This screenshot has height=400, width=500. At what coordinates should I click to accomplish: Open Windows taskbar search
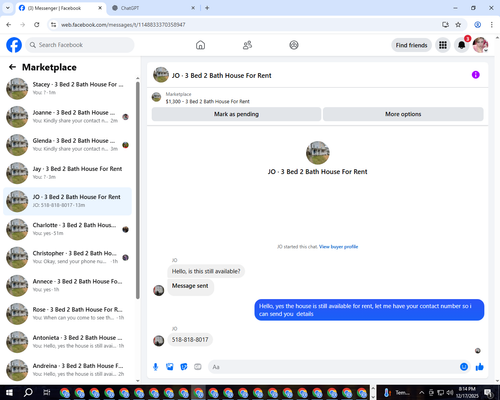[28, 393]
